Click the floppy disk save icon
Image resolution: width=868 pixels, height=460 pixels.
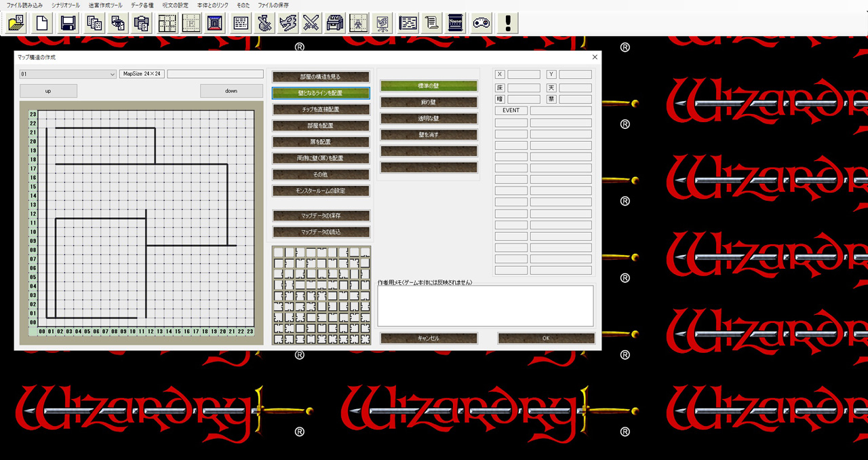tap(68, 23)
